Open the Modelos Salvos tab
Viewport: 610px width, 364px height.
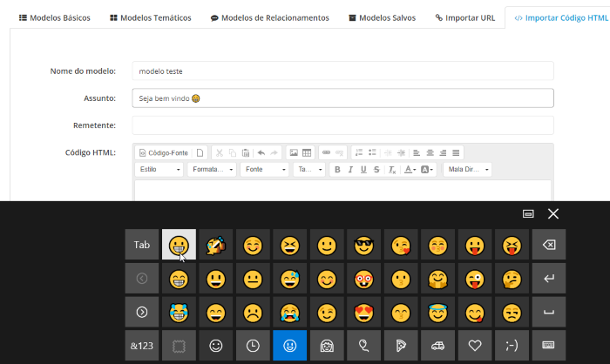coord(382,18)
